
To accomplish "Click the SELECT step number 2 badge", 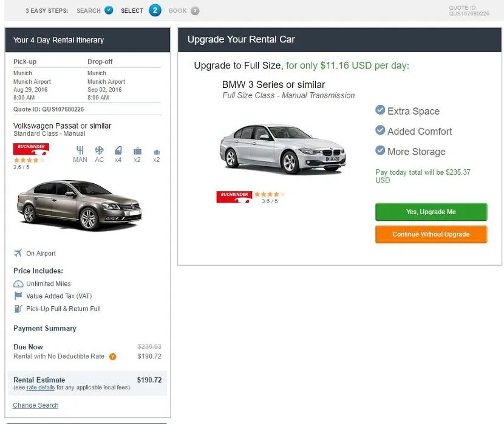I will tap(155, 10).
